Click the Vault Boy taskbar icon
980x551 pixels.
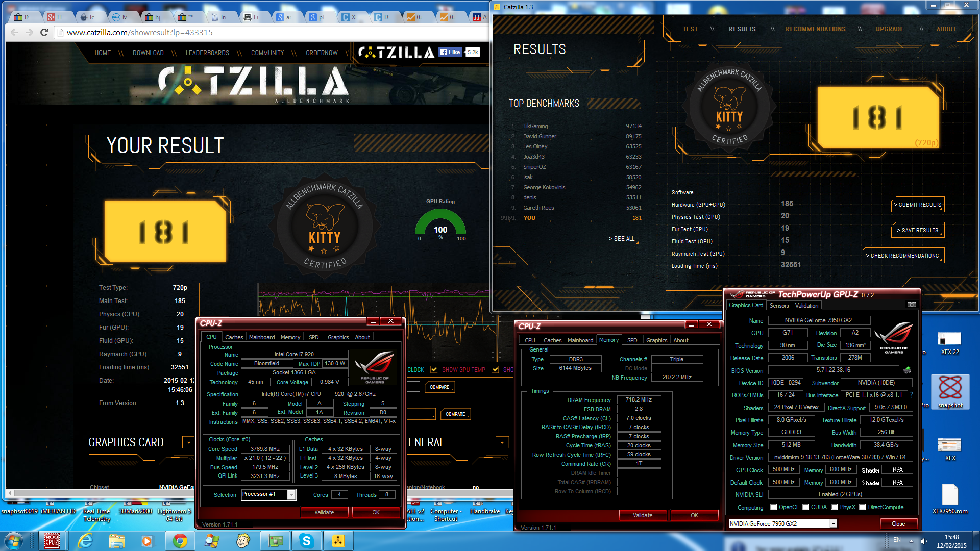point(243,541)
